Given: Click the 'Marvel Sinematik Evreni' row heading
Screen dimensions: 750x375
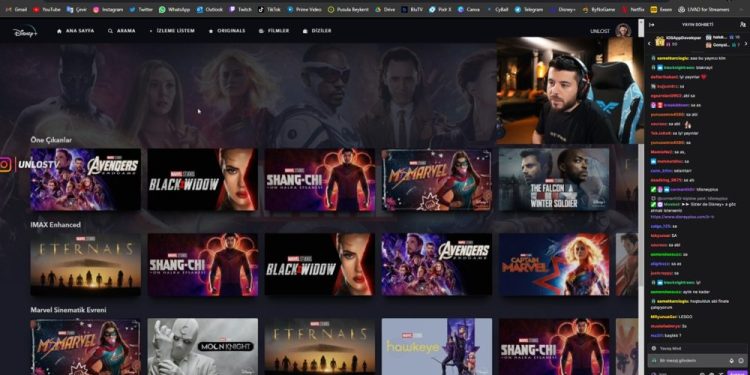Looking at the screenshot, I should point(68,310).
